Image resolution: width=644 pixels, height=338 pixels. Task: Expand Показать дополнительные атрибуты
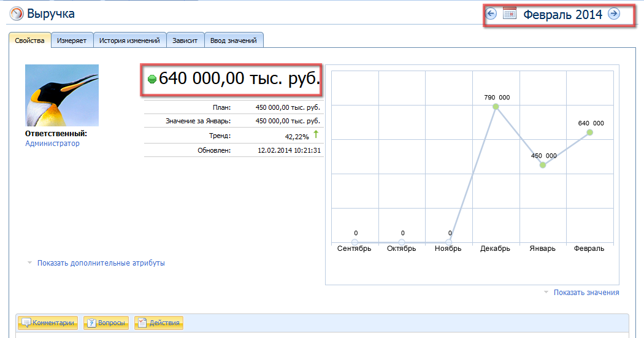tap(101, 263)
